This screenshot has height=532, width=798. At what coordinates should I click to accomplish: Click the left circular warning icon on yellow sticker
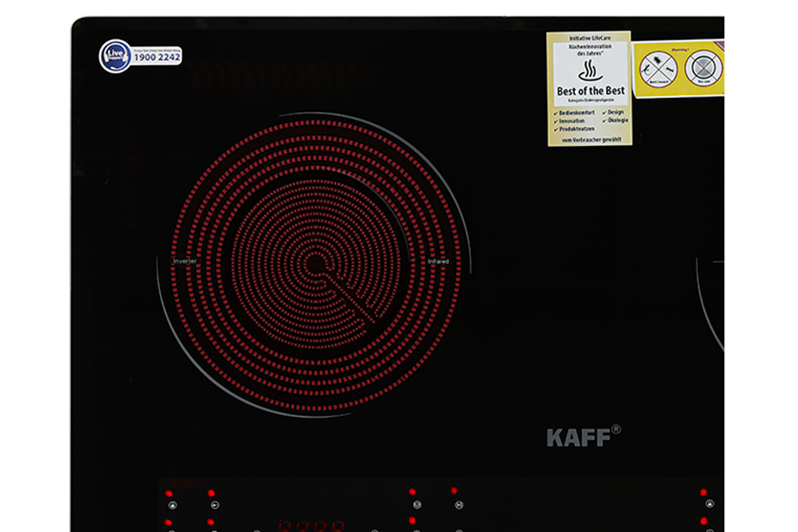pyautogui.click(x=656, y=70)
